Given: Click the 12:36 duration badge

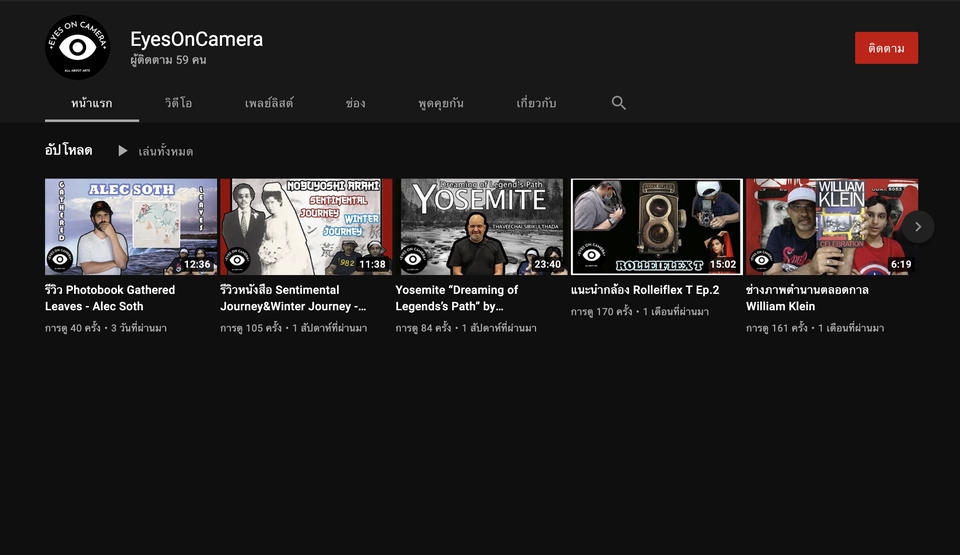Looking at the screenshot, I should point(197,264).
